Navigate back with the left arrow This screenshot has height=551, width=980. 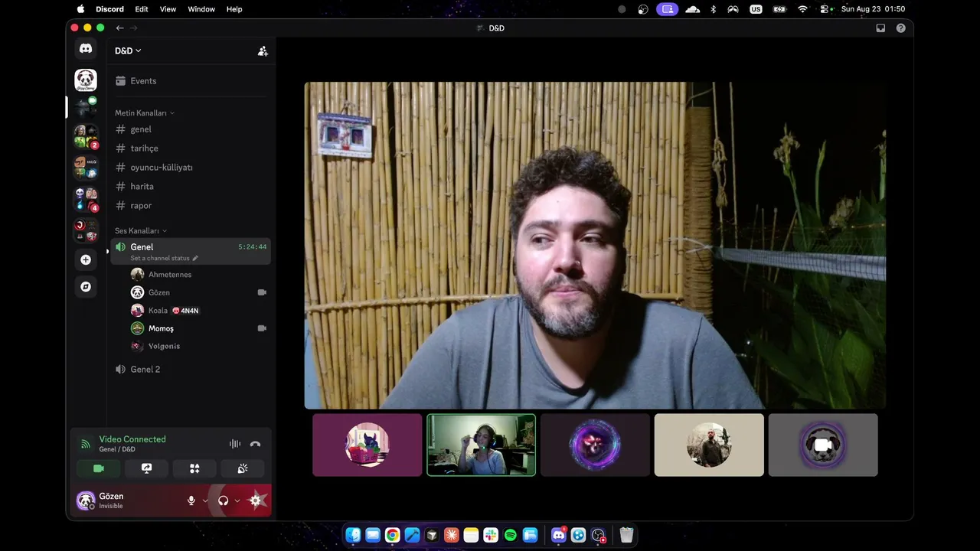click(x=119, y=28)
